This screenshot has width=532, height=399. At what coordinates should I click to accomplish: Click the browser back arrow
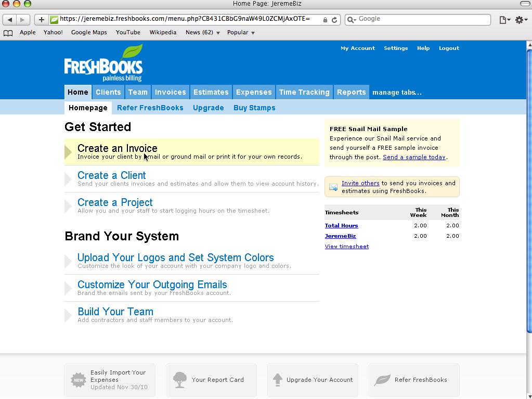coord(10,20)
